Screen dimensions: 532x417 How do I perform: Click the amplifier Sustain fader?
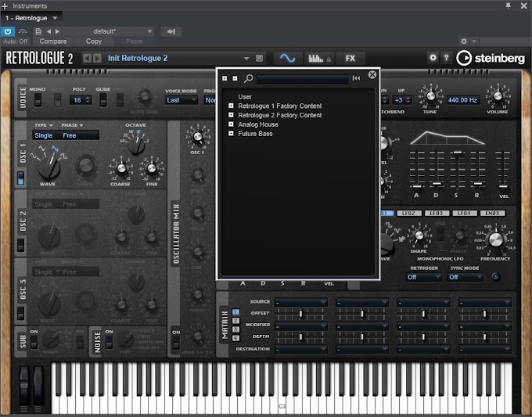pyautogui.click(x=458, y=153)
